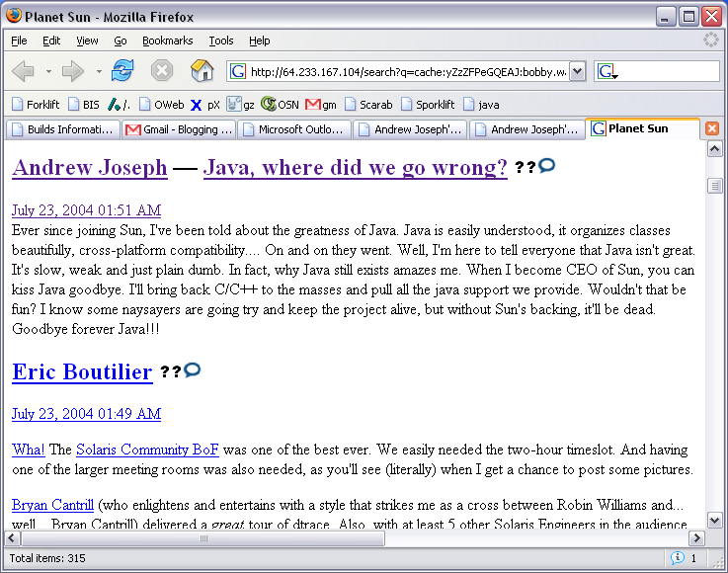Open the File menu
This screenshot has height=573, width=728.
(19, 41)
